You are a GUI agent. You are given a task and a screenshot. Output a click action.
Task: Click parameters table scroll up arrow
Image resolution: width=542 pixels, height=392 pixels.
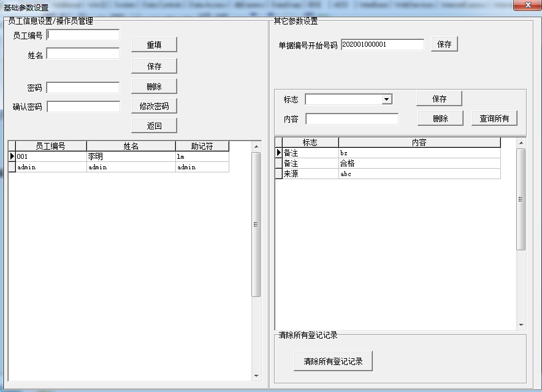pyautogui.click(x=521, y=143)
